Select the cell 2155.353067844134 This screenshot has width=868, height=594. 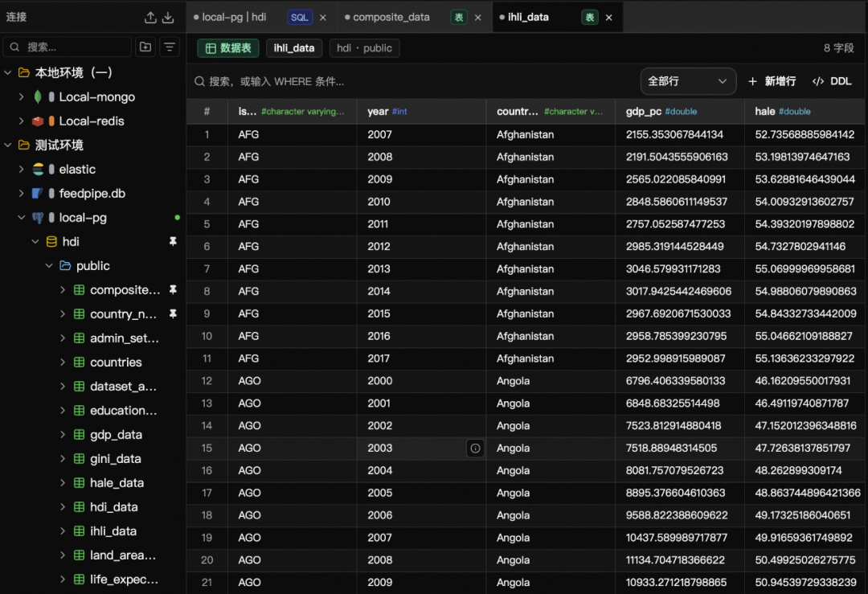click(x=680, y=134)
